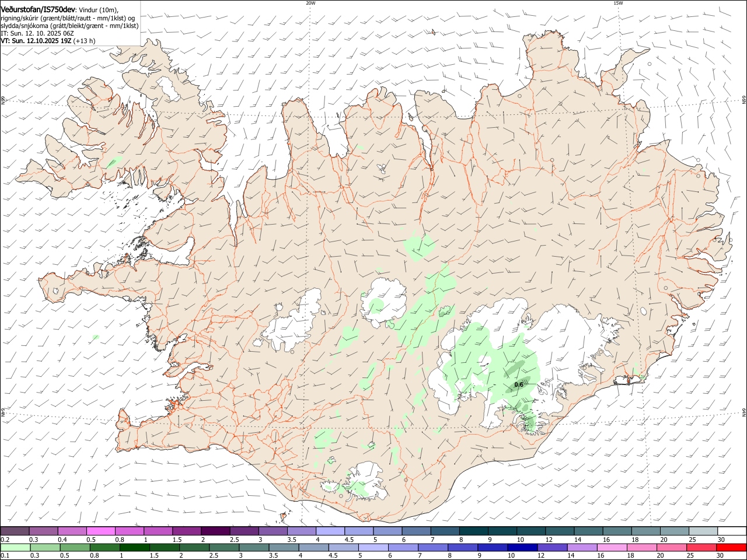Select the pale gray swatch between 25 and 30
The height and width of the screenshot is (560, 747).
(703, 531)
